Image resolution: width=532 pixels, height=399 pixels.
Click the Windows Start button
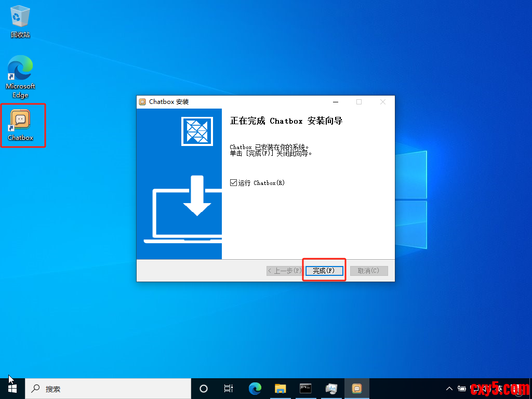12,388
